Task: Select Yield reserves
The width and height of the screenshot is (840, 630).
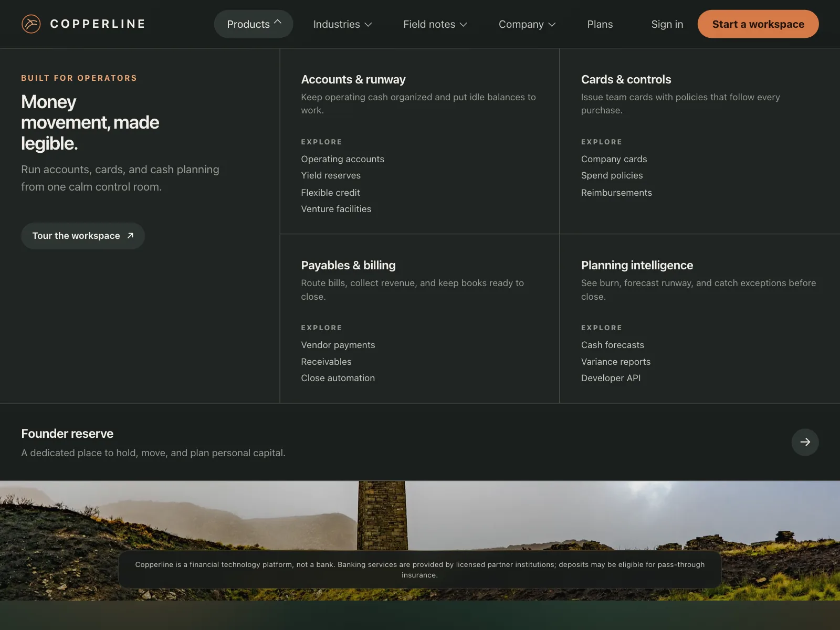Action: (x=331, y=175)
